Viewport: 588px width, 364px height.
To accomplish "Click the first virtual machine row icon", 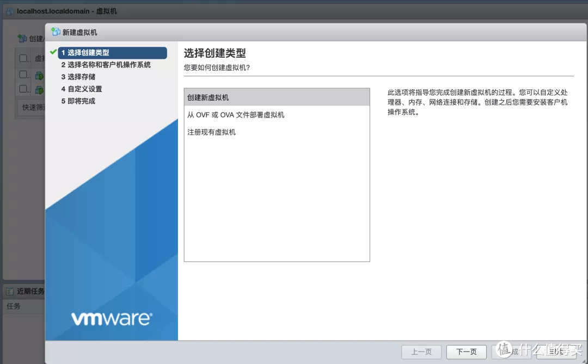I will point(39,75).
